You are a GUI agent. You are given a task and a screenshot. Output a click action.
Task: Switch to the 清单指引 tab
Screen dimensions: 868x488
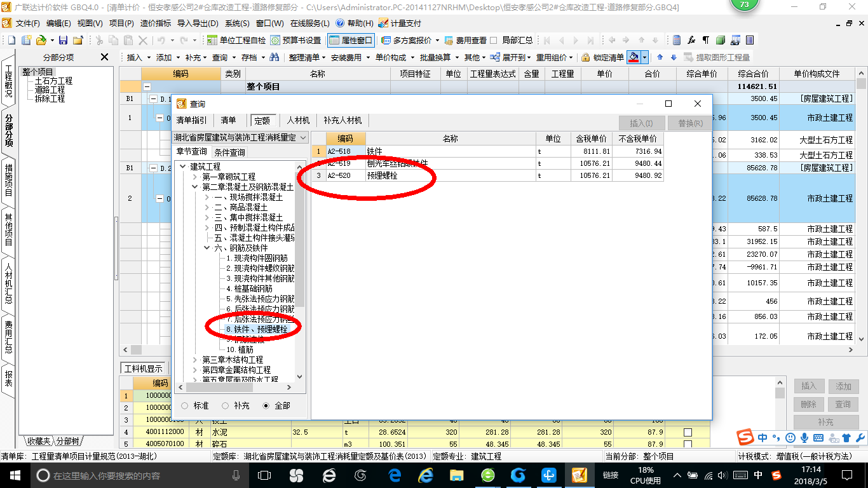coord(191,120)
